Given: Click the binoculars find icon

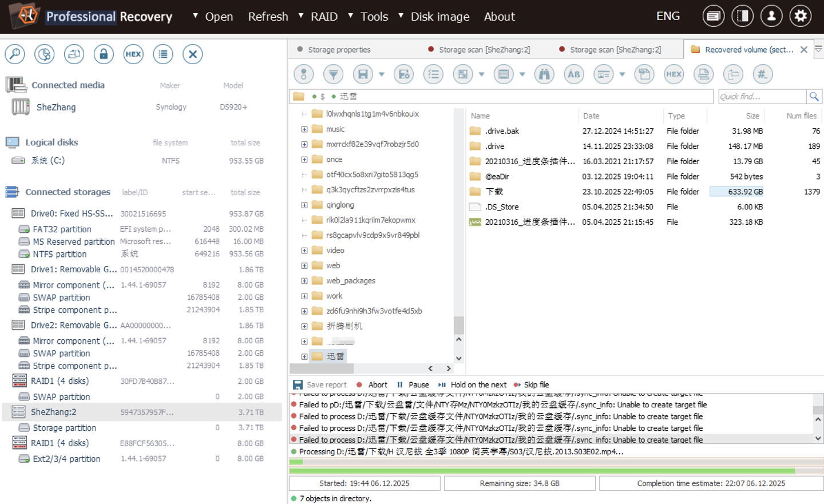Looking at the screenshot, I should tap(544, 74).
